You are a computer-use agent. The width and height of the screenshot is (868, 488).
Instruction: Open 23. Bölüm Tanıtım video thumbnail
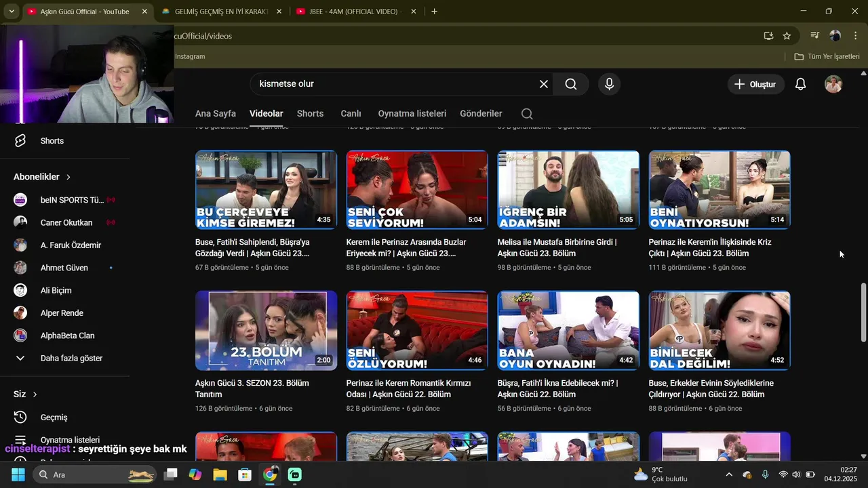[266, 331]
